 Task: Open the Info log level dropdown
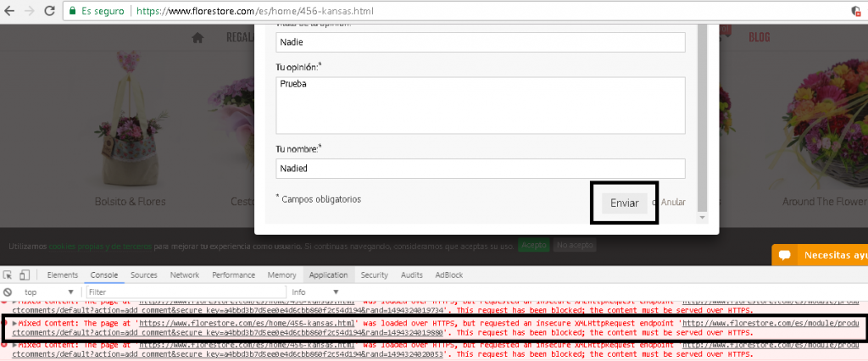click(x=315, y=292)
